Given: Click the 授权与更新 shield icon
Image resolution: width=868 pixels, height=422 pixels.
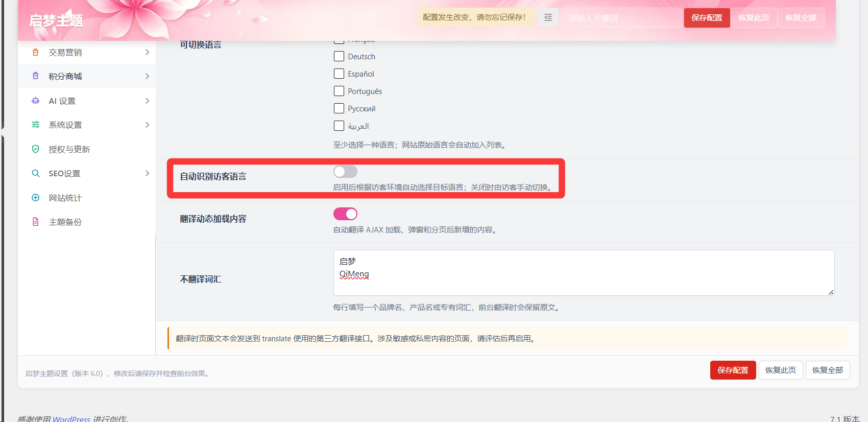Looking at the screenshot, I should 35,149.
